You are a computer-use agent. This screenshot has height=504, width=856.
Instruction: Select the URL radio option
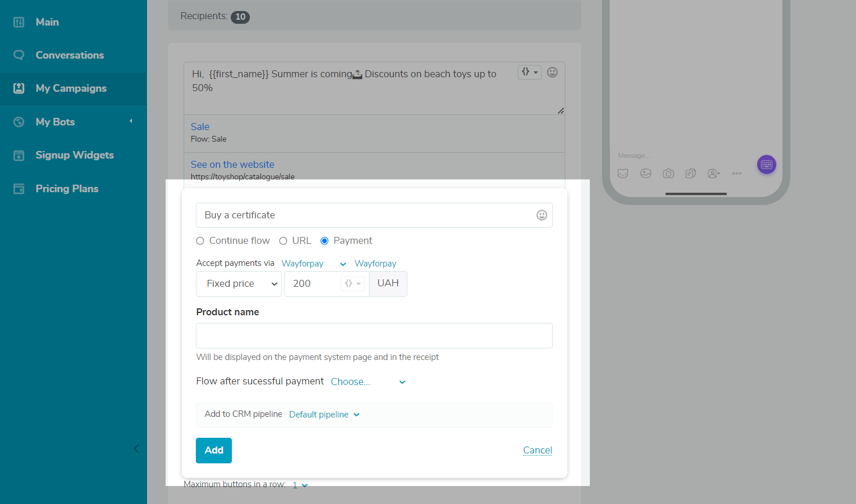click(284, 241)
